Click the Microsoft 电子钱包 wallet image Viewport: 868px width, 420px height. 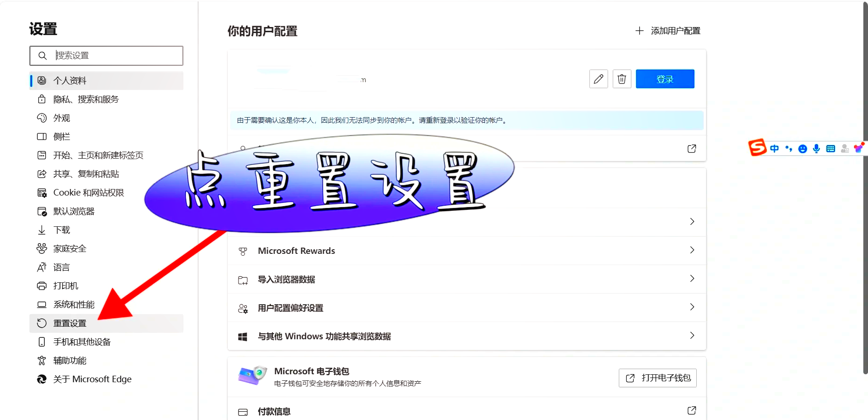(x=252, y=375)
